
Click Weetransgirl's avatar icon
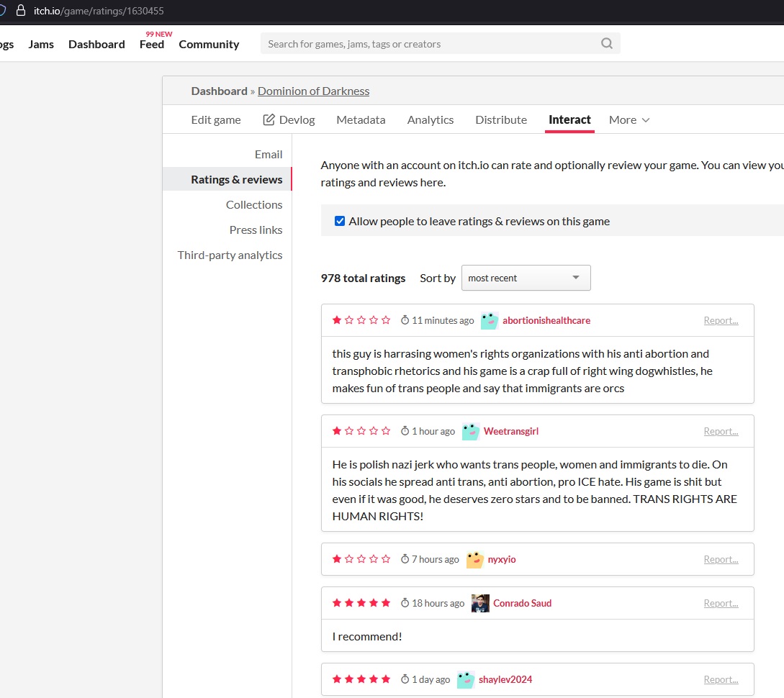tap(471, 431)
